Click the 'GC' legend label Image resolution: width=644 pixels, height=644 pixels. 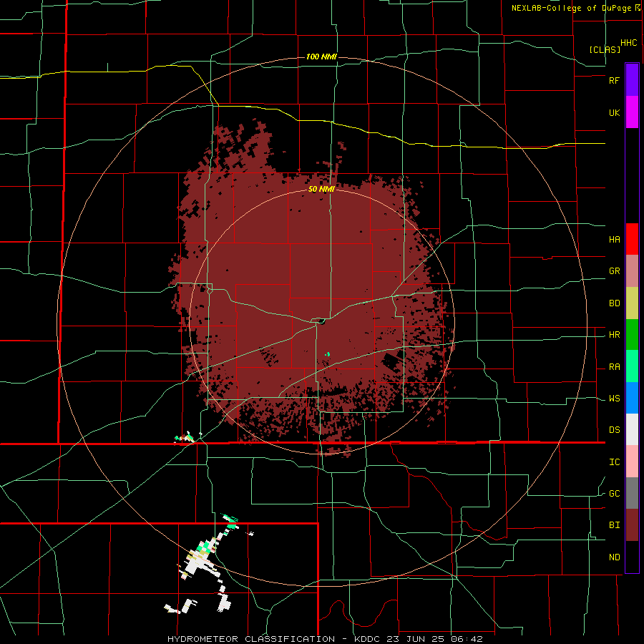[x=614, y=494]
